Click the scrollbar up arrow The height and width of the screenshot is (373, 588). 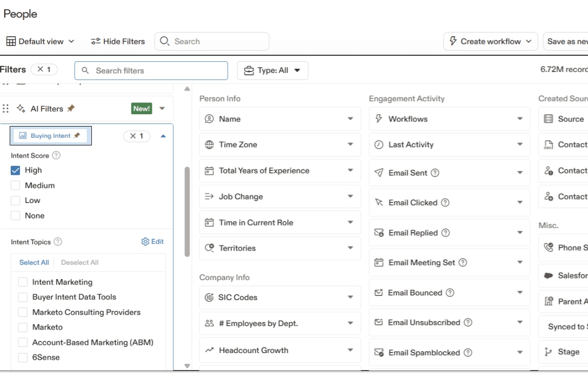coord(187,89)
